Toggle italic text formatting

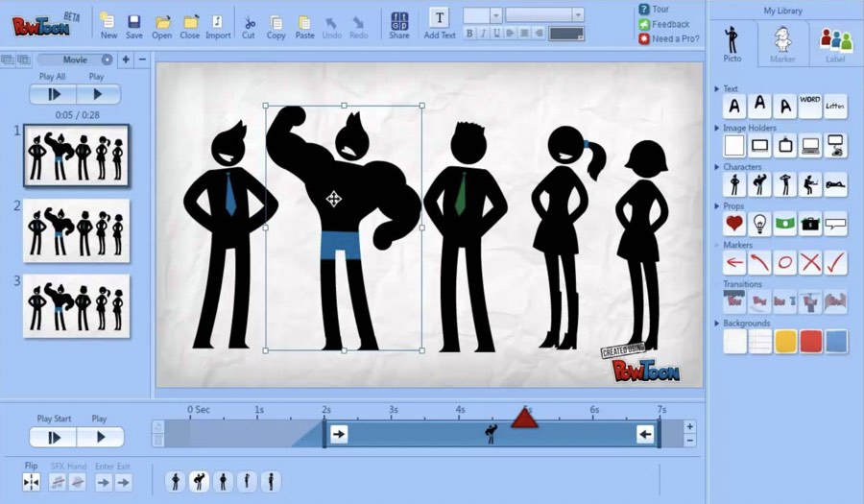[484, 34]
